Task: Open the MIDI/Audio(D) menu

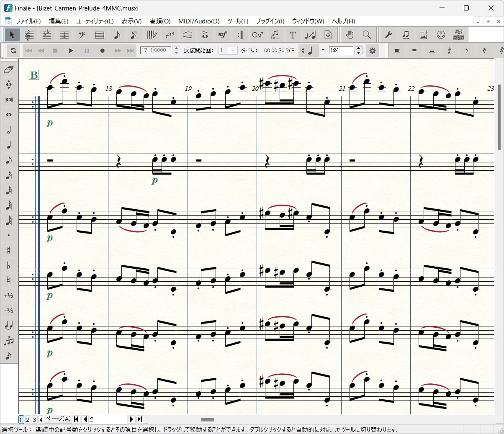Action: click(x=199, y=21)
